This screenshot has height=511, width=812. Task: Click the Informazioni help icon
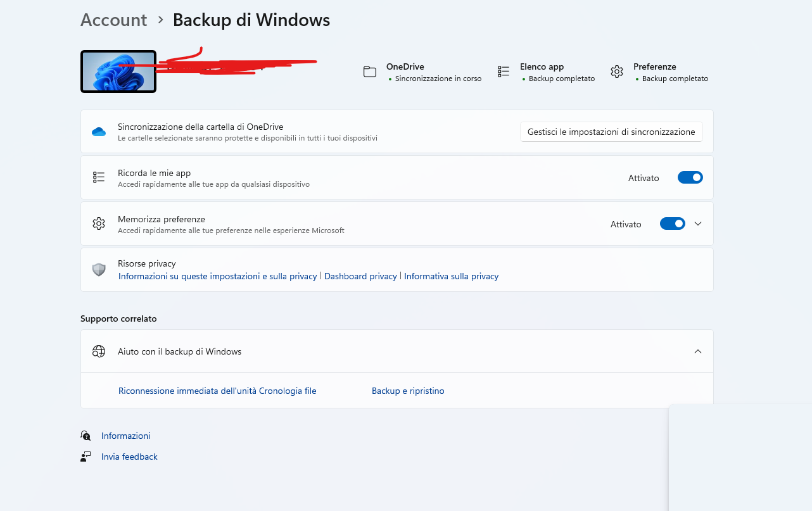[x=86, y=436]
